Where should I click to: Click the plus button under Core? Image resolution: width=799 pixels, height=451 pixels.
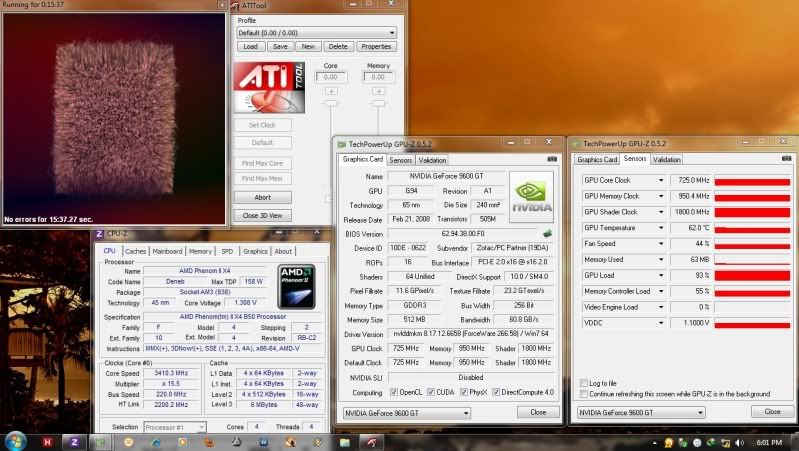coord(331,91)
